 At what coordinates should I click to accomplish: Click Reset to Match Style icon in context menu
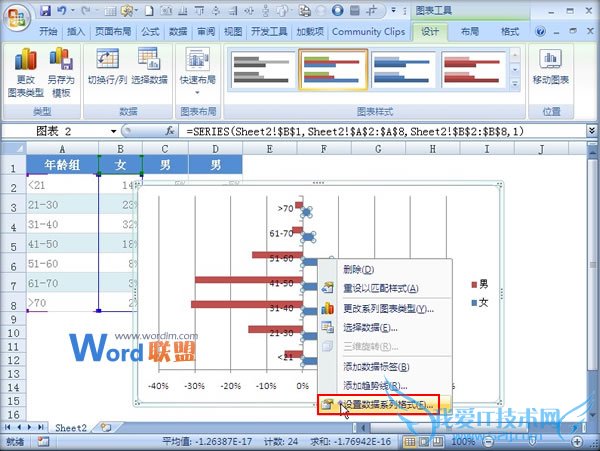[328, 288]
